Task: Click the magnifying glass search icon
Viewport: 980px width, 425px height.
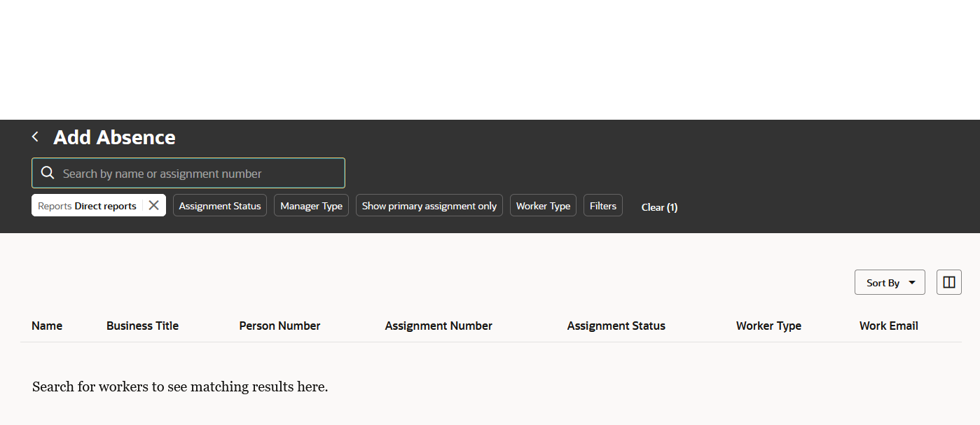Action: point(48,173)
